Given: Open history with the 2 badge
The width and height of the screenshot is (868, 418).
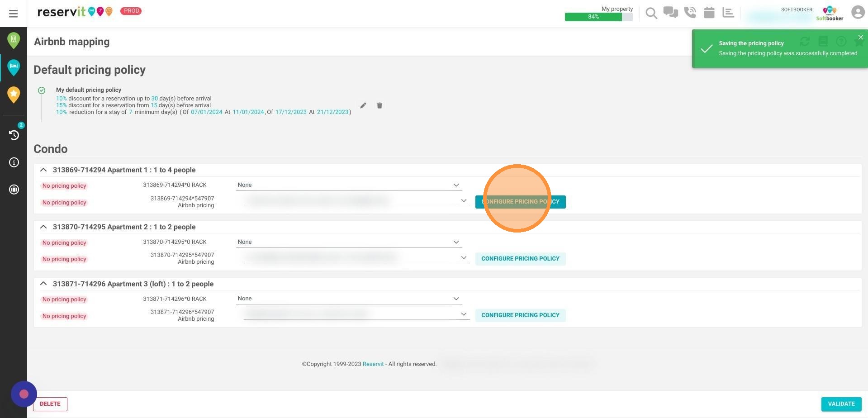Looking at the screenshot, I should [14, 135].
